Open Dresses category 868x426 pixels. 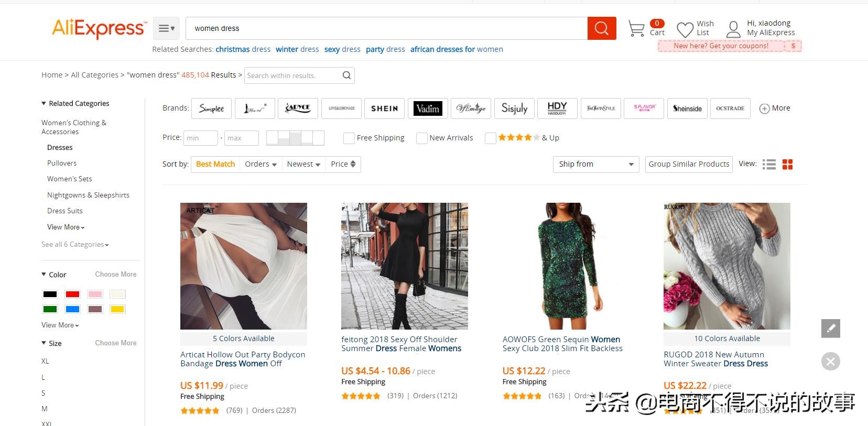[x=60, y=147]
